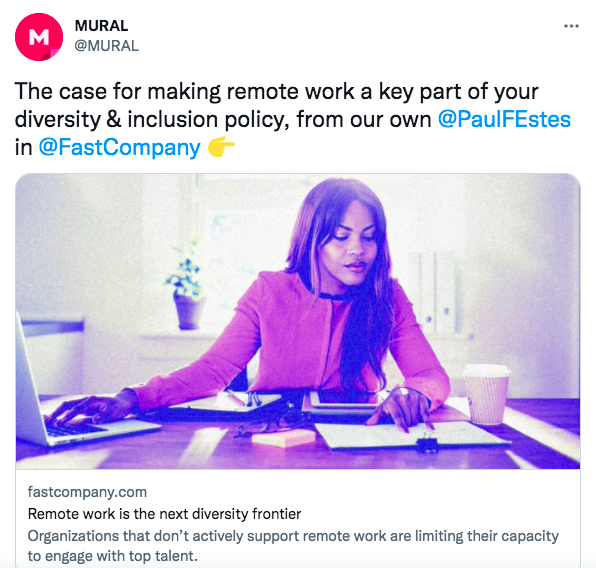This screenshot has width=596, height=568.
Task: Open the @FastCompany mention link
Action: click(x=119, y=148)
